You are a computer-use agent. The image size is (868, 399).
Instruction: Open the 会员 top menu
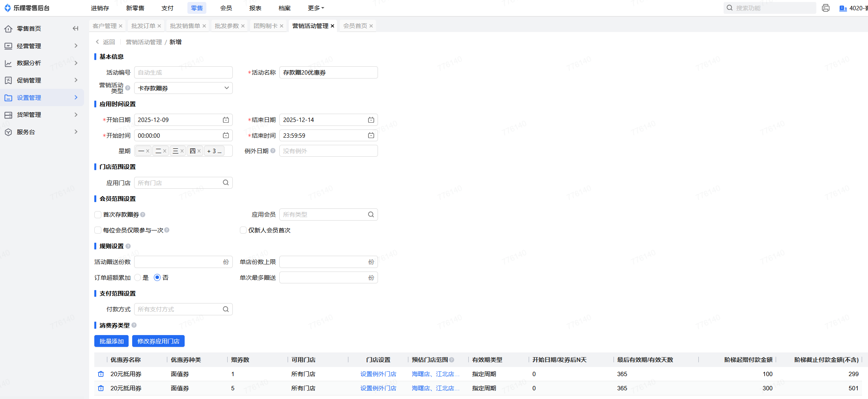coord(226,8)
